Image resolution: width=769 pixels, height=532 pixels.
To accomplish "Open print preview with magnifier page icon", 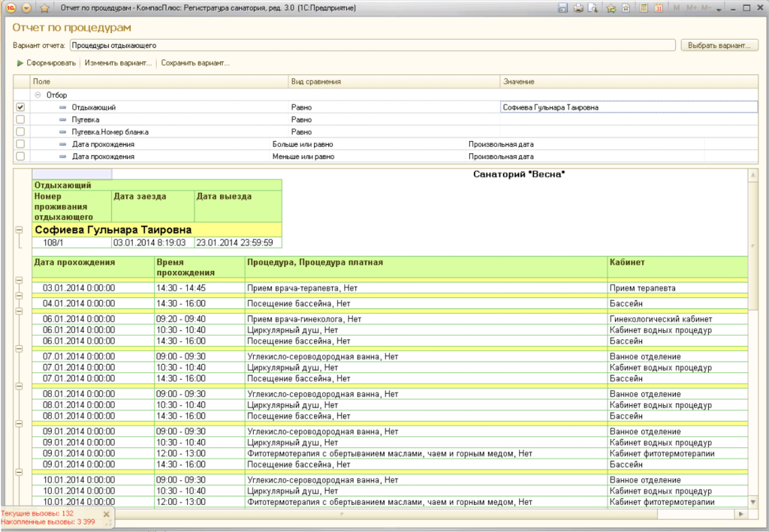I will click(x=593, y=8).
